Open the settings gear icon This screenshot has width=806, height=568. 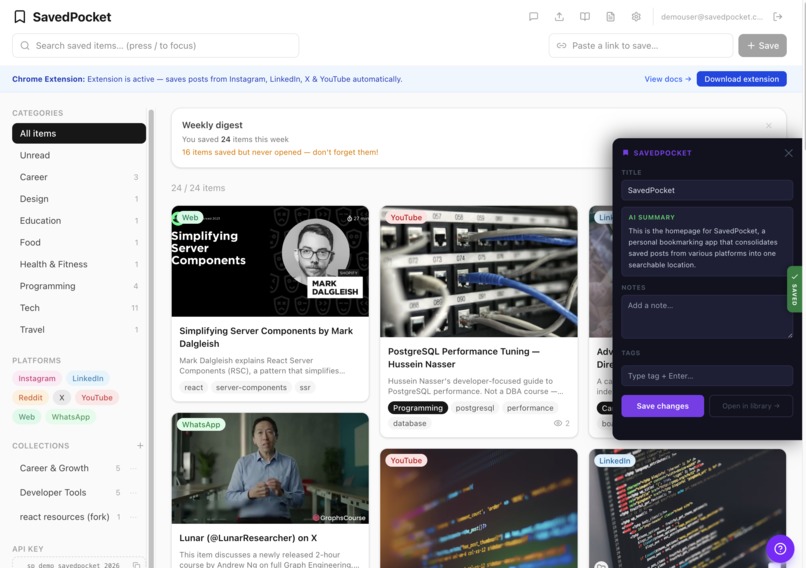coord(636,17)
